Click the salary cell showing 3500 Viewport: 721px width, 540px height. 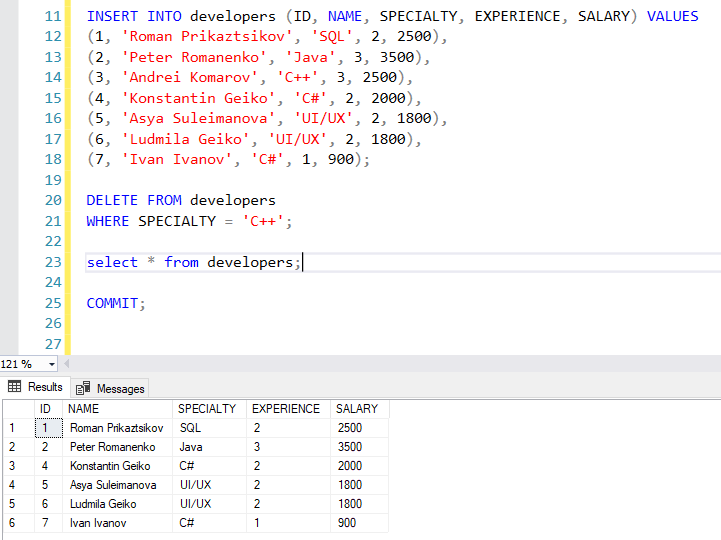point(350,447)
